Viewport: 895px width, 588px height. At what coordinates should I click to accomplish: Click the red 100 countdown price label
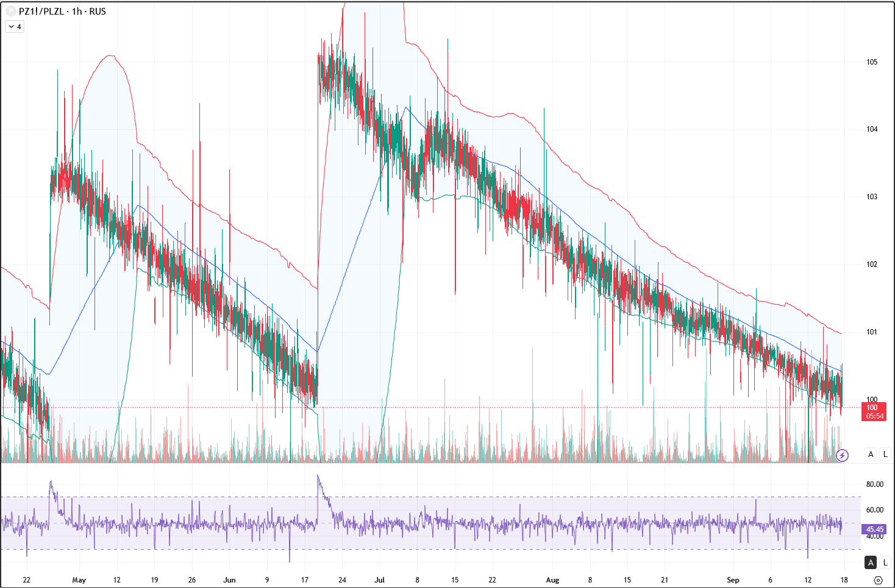(x=873, y=412)
